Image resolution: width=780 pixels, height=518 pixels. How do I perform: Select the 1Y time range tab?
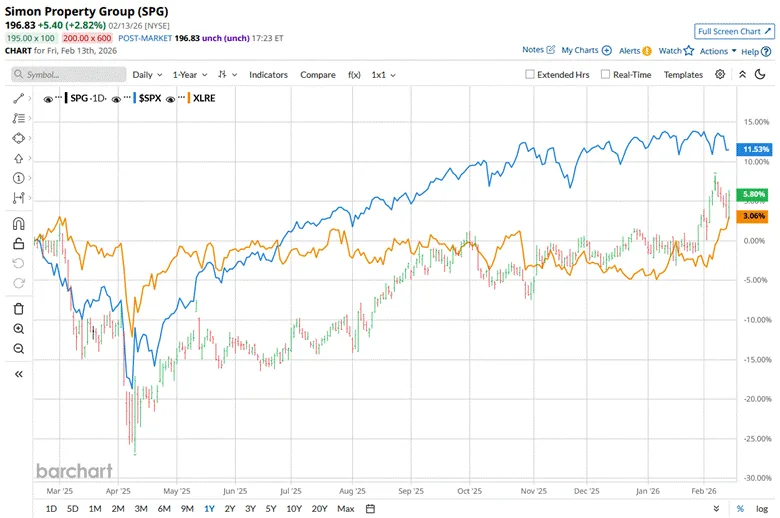pyautogui.click(x=209, y=509)
